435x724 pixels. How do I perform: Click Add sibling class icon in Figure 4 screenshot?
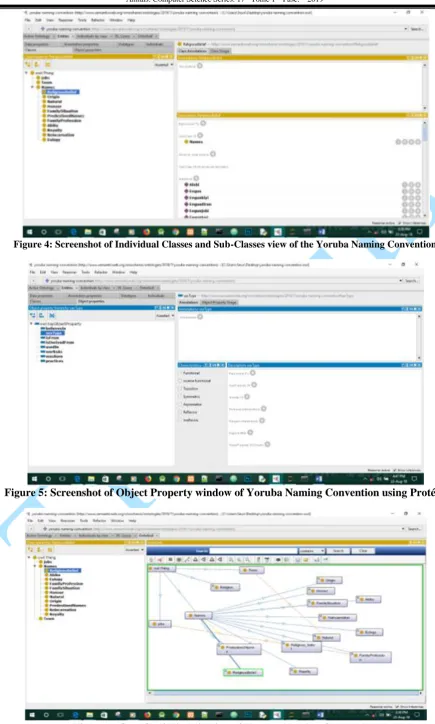(37, 65)
